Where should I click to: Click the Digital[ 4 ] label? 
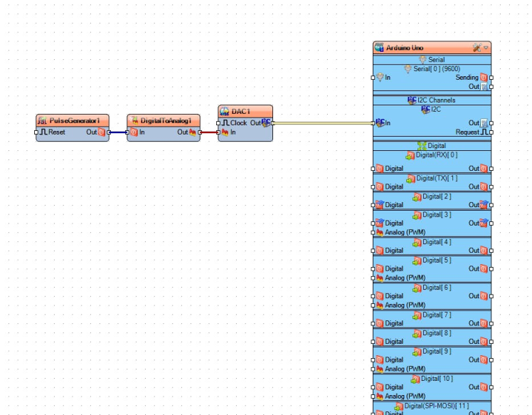point(437,242)
